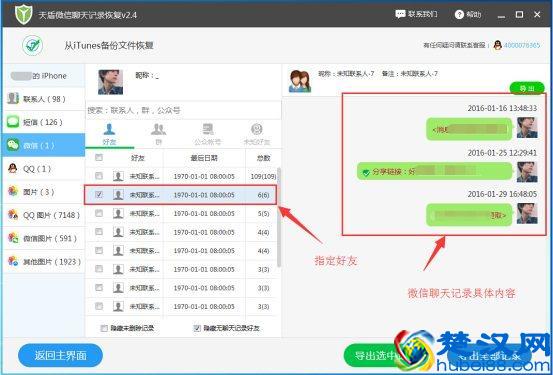Click the 导出选中 export selected button
The height and width of the screenshot is (375, 553).
coord(375,355)
